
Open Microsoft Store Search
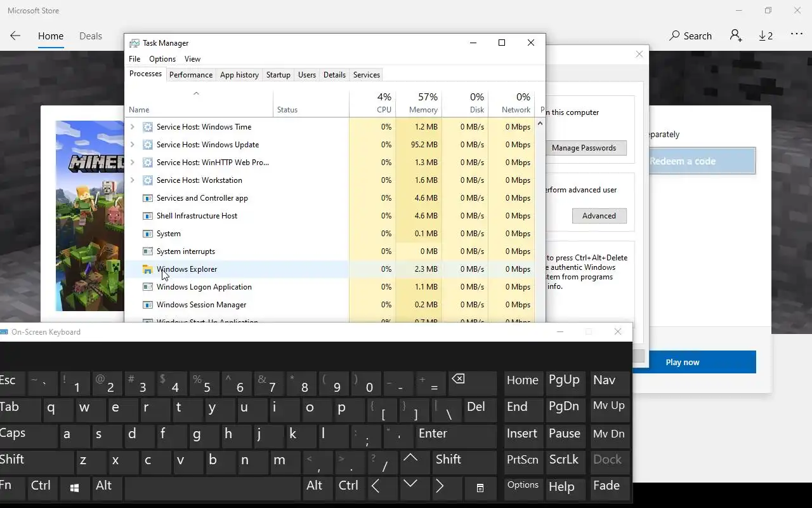coord(690,36)
